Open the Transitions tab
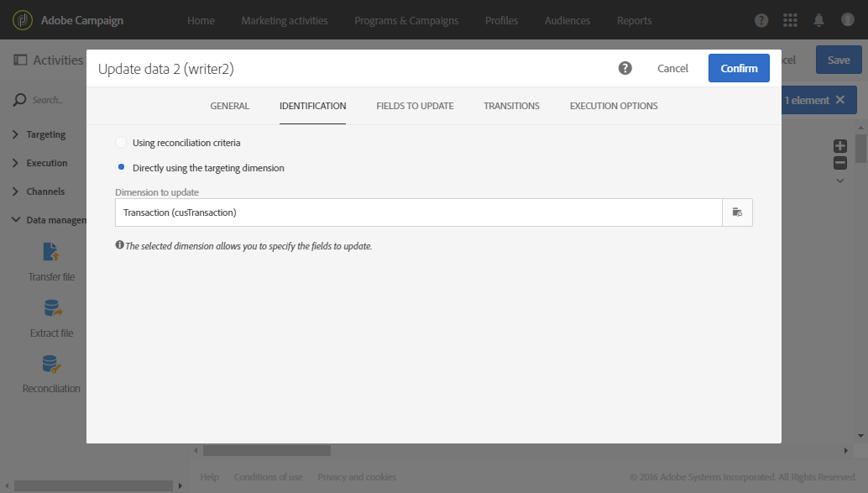Viewport: 868px width, 493px height. tap(511, 106)
